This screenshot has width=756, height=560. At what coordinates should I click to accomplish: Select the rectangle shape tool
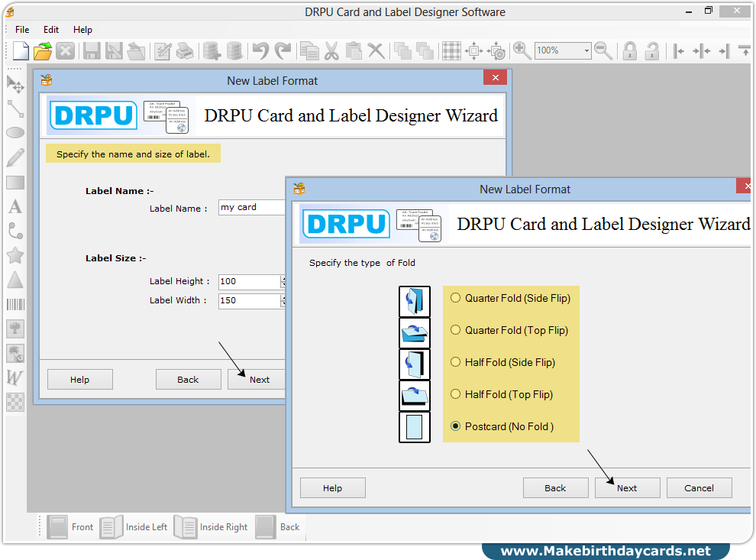[15, 183]
